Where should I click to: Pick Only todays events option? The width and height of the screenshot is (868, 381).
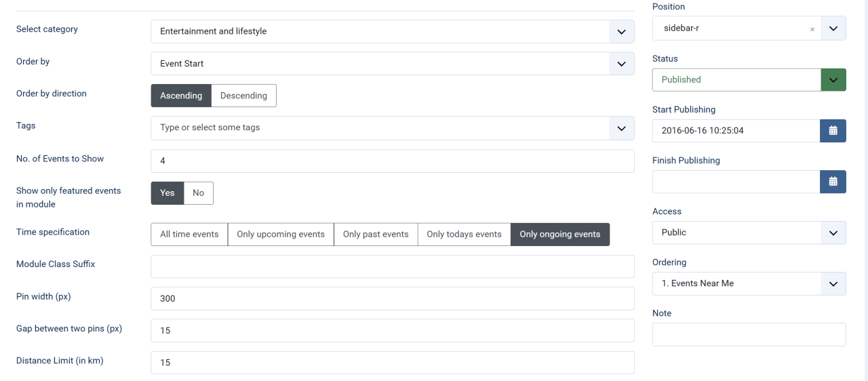[x=464, y=235]
